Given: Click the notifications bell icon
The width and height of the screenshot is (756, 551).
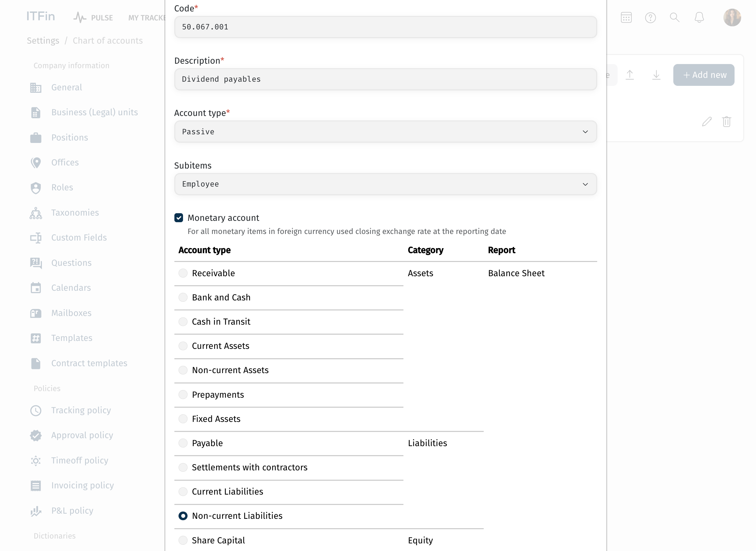Looking at the screenshot, I should 699,17.
